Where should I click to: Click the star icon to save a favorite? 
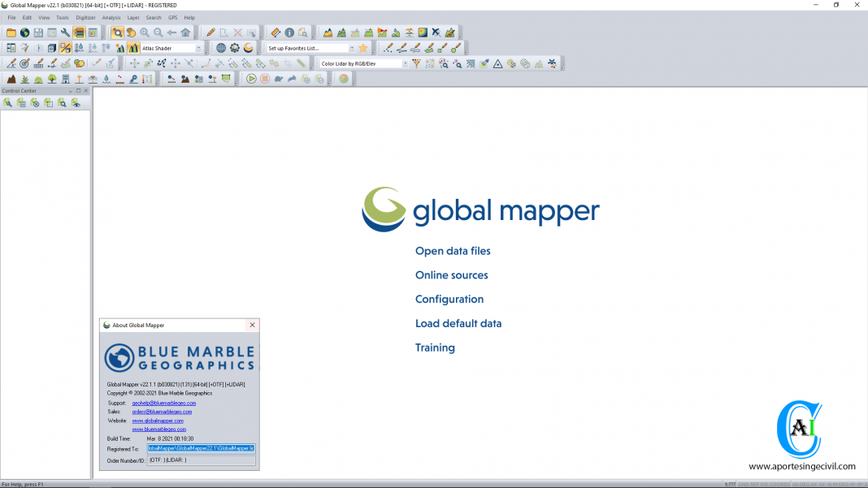click(x=363, y=47)
